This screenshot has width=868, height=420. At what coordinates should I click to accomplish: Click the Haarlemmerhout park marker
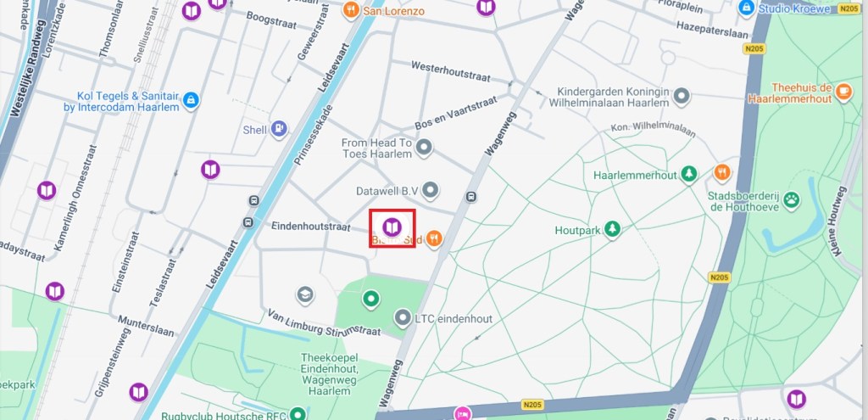[688, 175]
